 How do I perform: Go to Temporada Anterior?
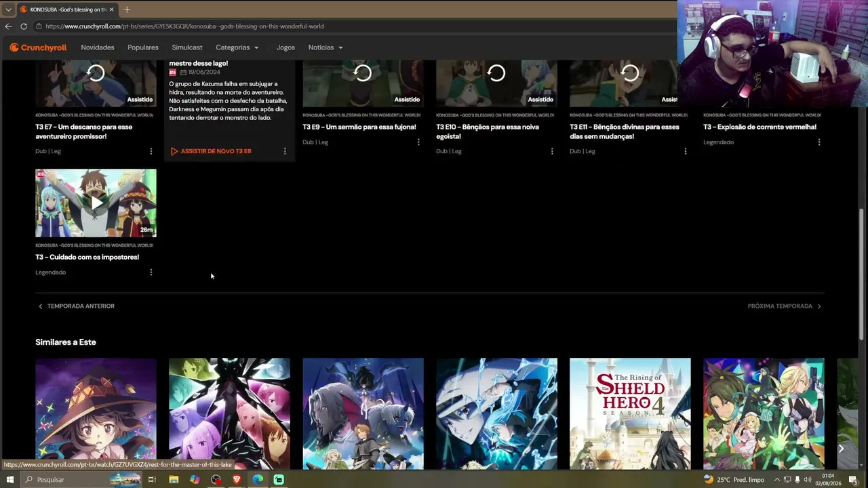tap(76, 306)
